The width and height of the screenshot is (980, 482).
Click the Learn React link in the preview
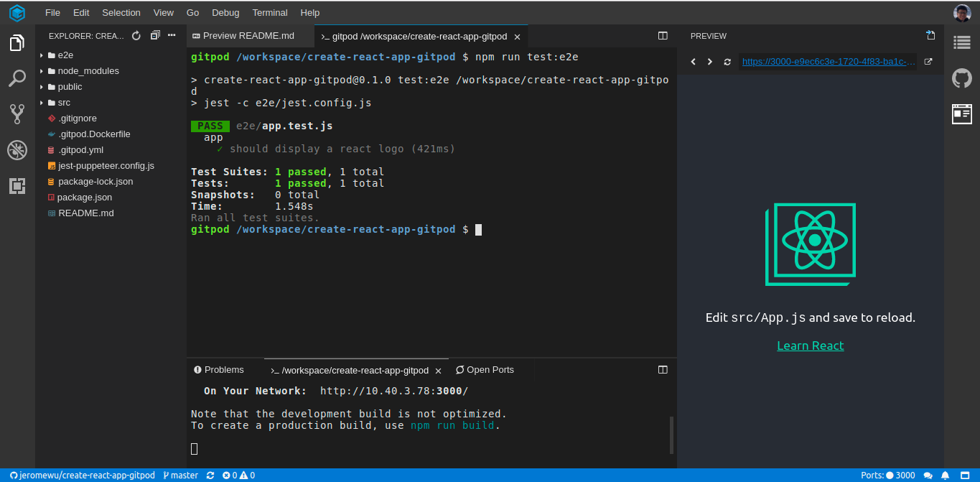pyautogui.click(x=810, y=345)
